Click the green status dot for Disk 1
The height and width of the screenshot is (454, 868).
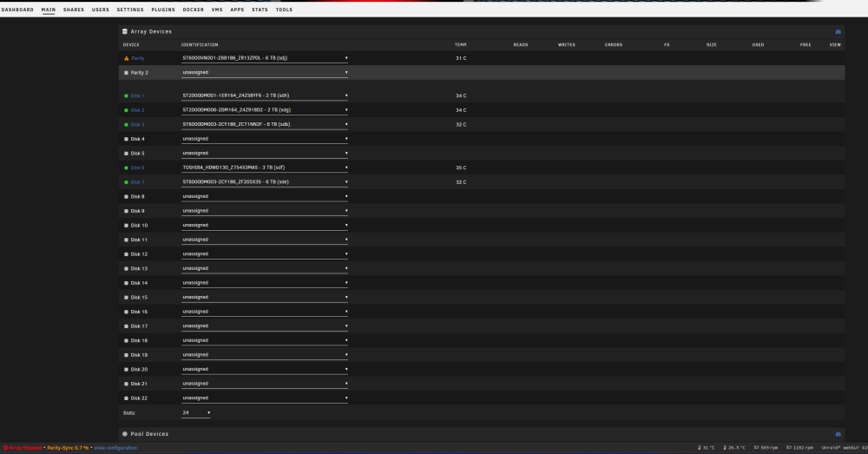click(126, 95)
